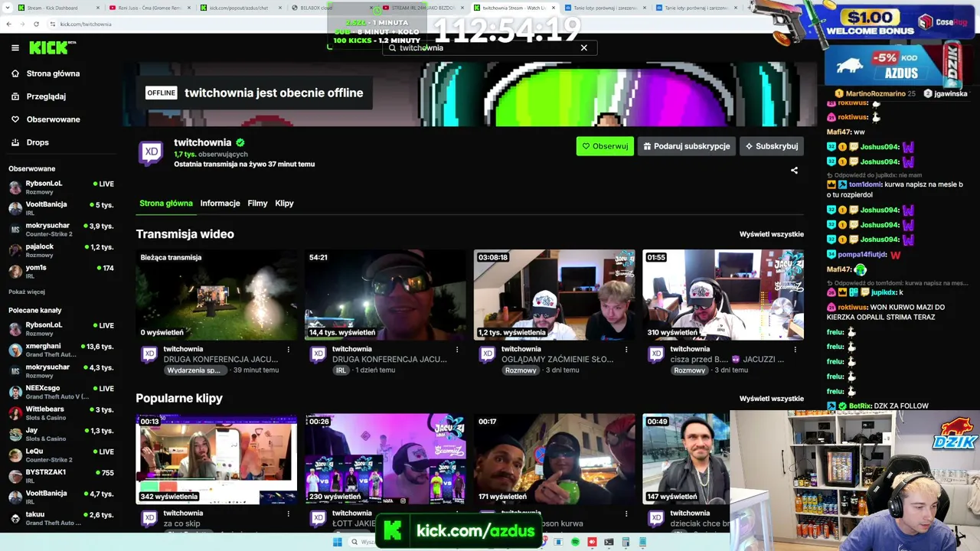Open Spotify from the taskbar
980x551 pixels.
(x=575, y=542)
